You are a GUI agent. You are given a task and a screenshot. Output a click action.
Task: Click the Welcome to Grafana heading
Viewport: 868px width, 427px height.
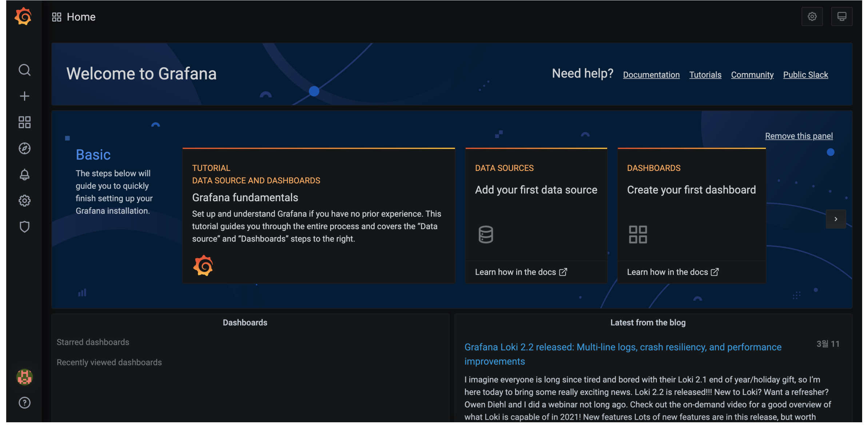coord(142,74)
